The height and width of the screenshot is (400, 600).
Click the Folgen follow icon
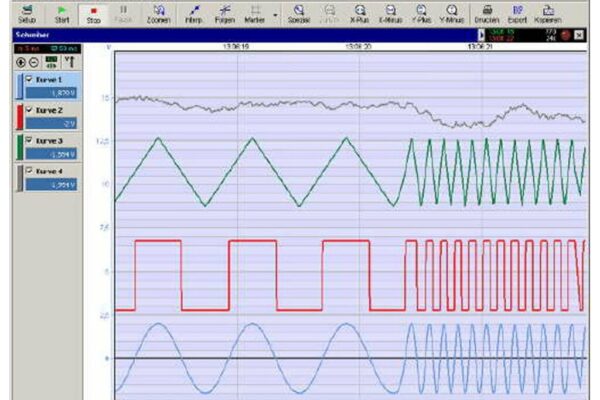(224, 13)
